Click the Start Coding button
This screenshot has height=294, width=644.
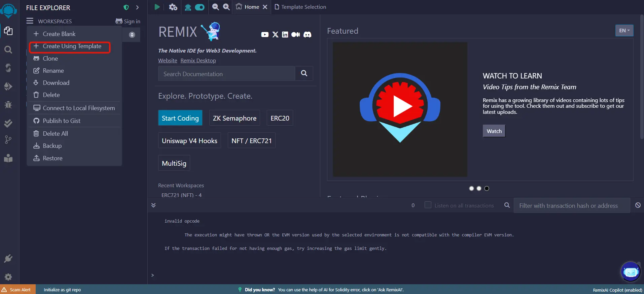pyautogui.click(x=180, y=118)
